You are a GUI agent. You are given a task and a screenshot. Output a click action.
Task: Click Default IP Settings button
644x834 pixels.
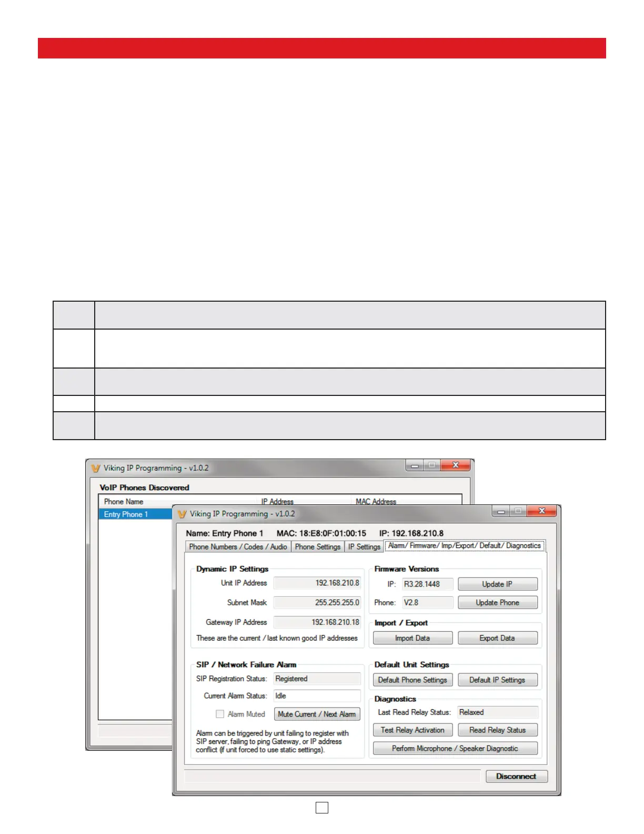497,680
